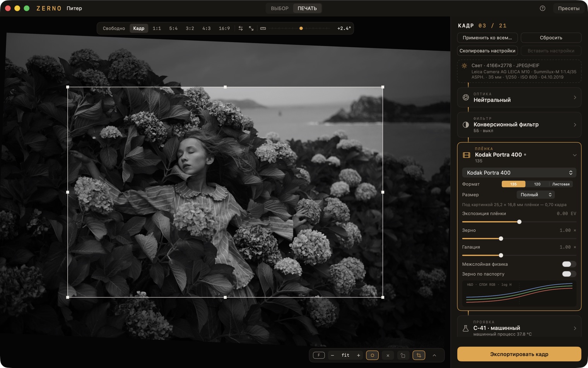Viewport: 588px width, 368px height.
Task: Click the rotate frame icon
Action: 403,355
